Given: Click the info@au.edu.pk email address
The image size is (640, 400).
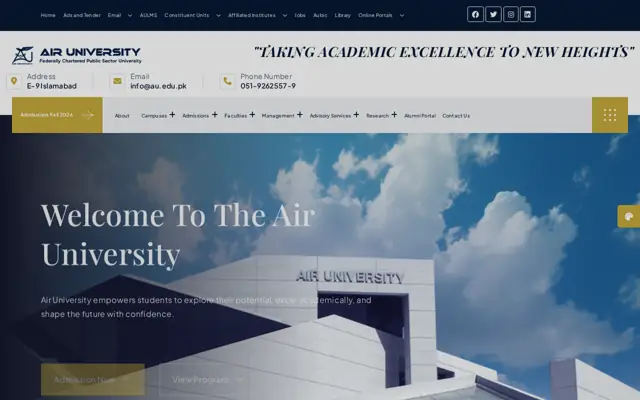Looking at the screenshot, I should click(158, 86).
